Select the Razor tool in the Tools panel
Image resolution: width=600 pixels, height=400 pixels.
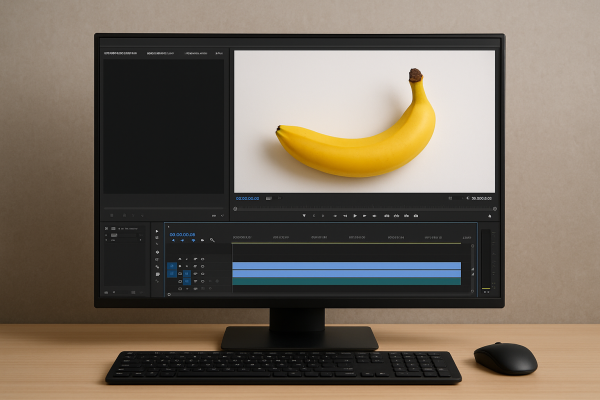(x=157, y=252)
